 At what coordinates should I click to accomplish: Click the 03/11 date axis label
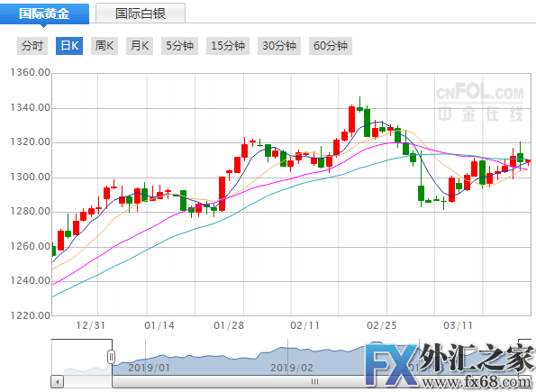click(x=458, y=325)
